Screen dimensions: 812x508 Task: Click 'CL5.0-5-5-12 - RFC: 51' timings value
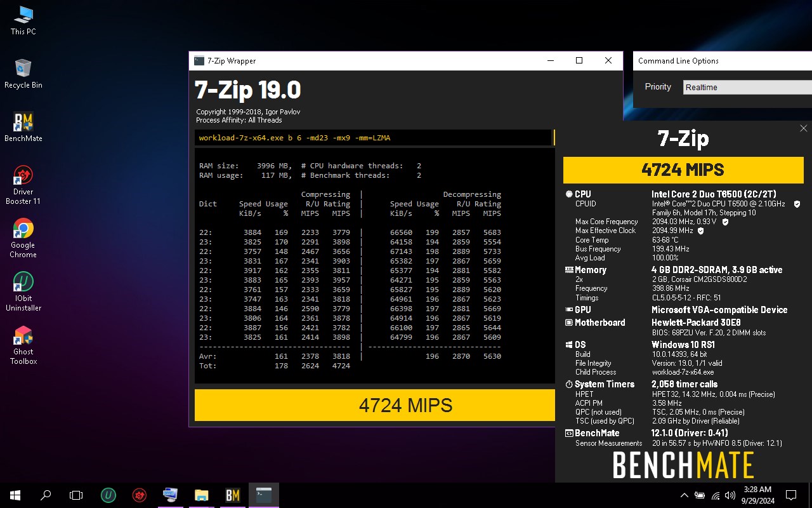click(x=686, y=298)
